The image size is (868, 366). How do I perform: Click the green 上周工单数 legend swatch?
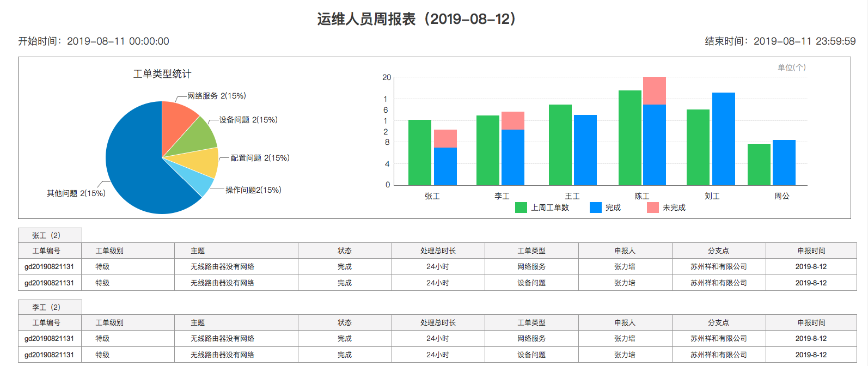coord(521,208)
